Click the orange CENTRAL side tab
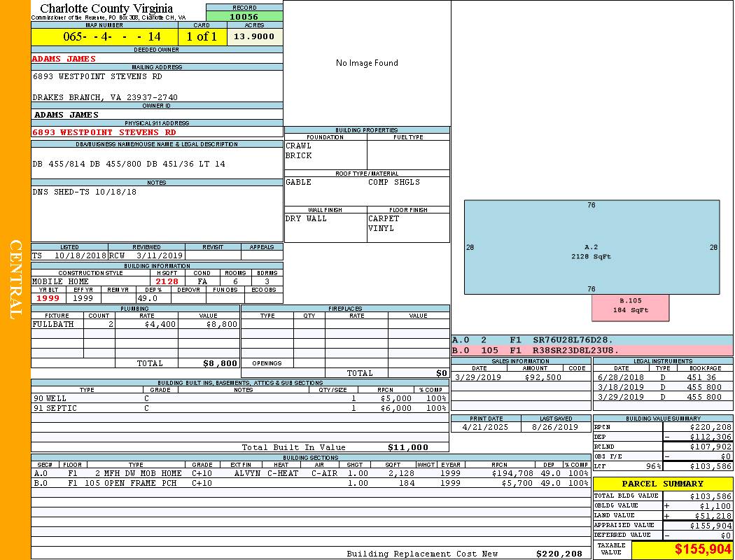The height and width of the screenshot is (560, 735). point(15,280)
